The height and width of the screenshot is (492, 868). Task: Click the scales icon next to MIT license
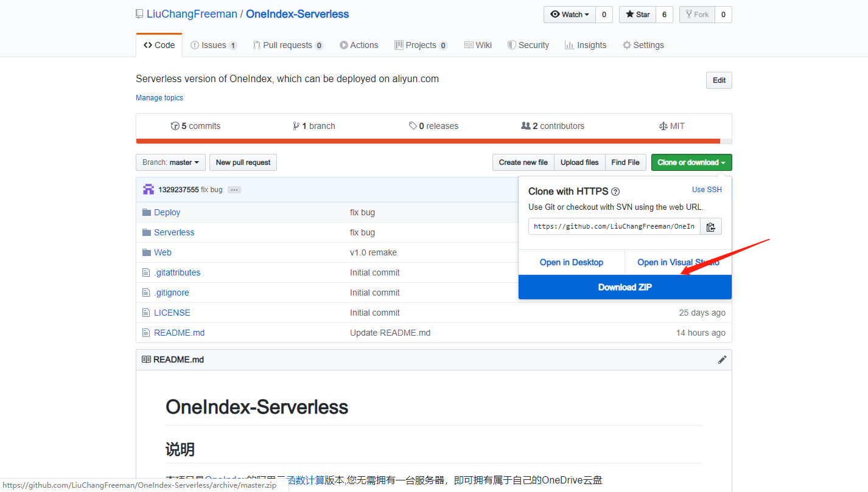pos(663,126)
